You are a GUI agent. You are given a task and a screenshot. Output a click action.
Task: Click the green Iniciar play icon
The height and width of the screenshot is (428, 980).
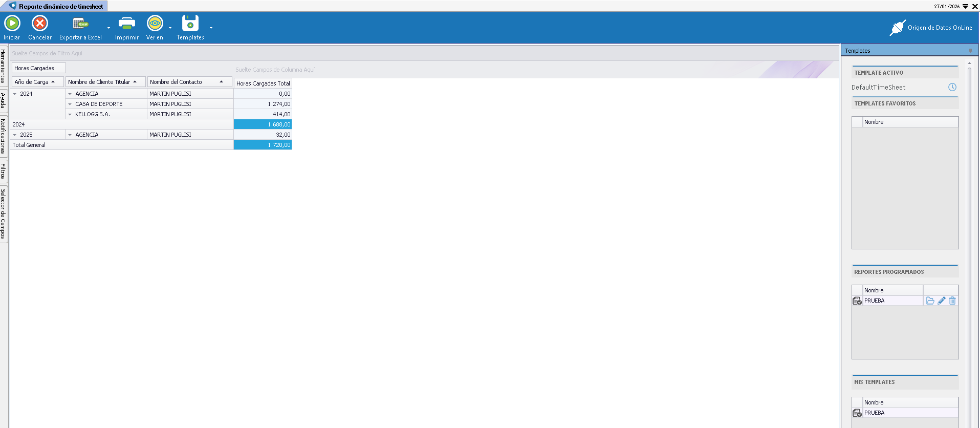tap(12, 24)
